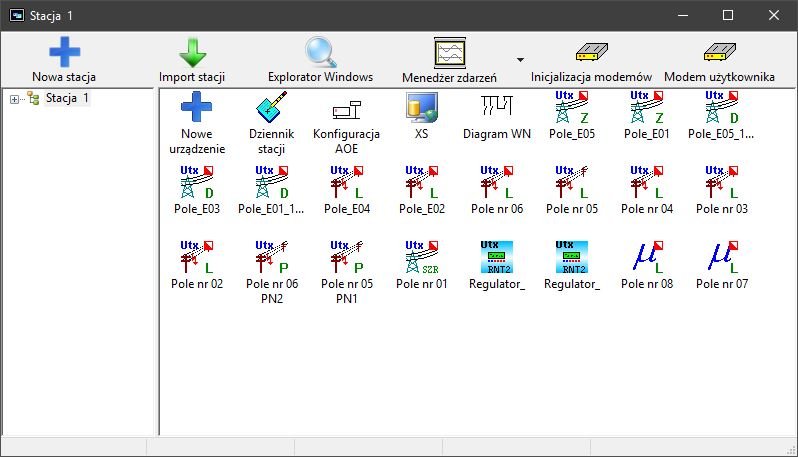798x457 pixels.
Task: Click the Nowe urządzenie icon
Action: (197, 108)
